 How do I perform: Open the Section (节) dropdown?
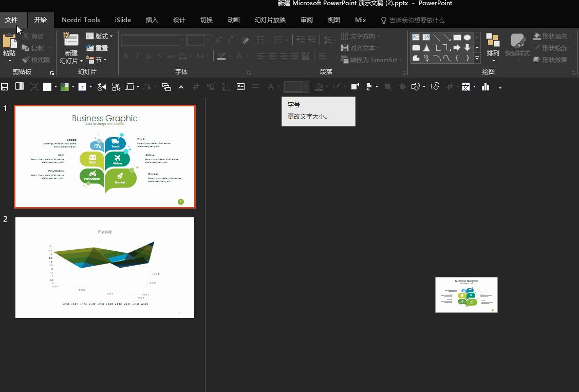[97, 60]
